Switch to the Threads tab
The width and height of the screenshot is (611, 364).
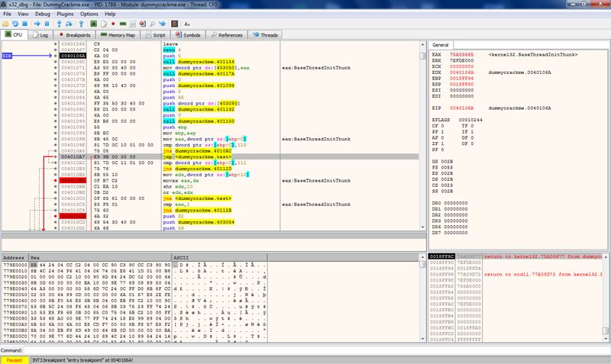pos(265,35)
